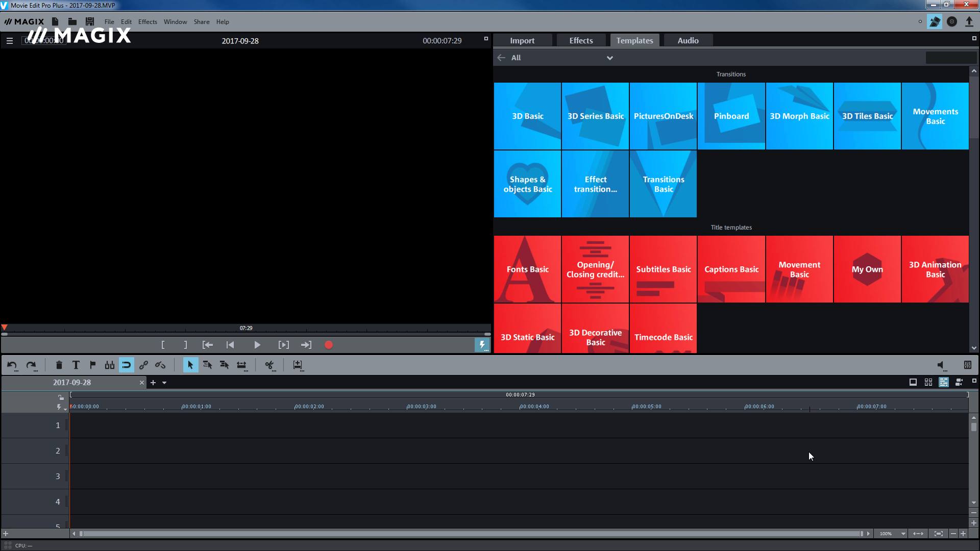This screenshot has height=551, width=980.
Task: Click the Mute audio icon
Action: [x=940, y=365]
